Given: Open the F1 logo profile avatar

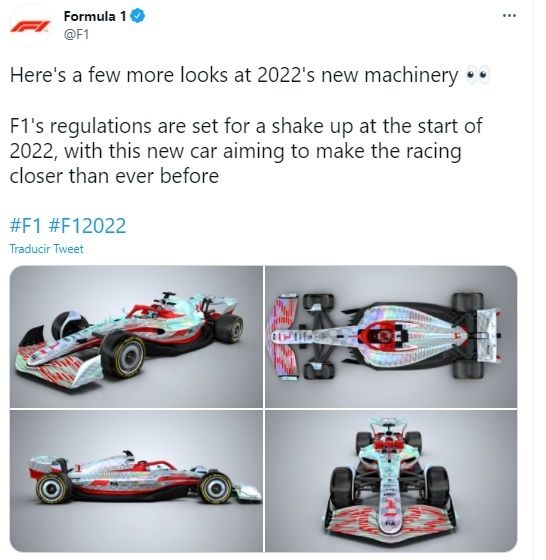Looking at the screenshot, I should pos(30,26).
